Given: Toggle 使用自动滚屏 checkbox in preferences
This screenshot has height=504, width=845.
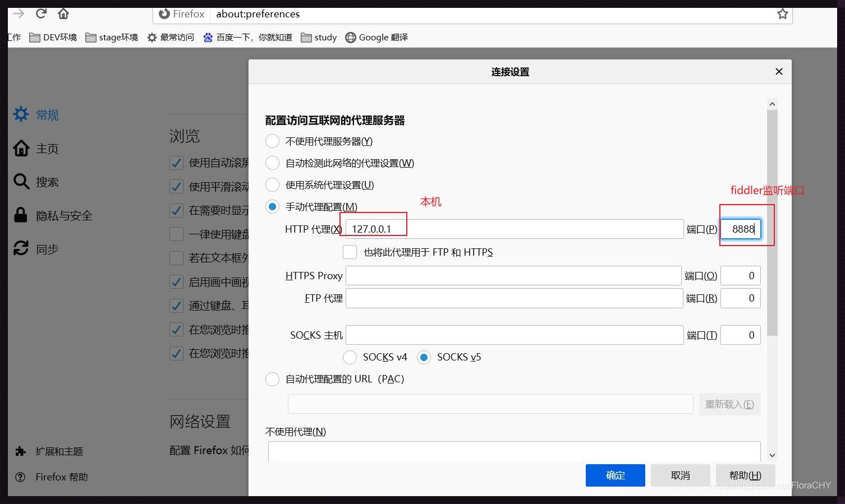Looking at the screenshot, I should point(176,163).
